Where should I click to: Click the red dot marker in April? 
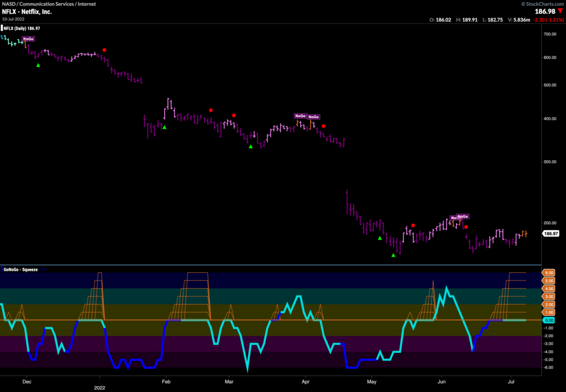323,126
